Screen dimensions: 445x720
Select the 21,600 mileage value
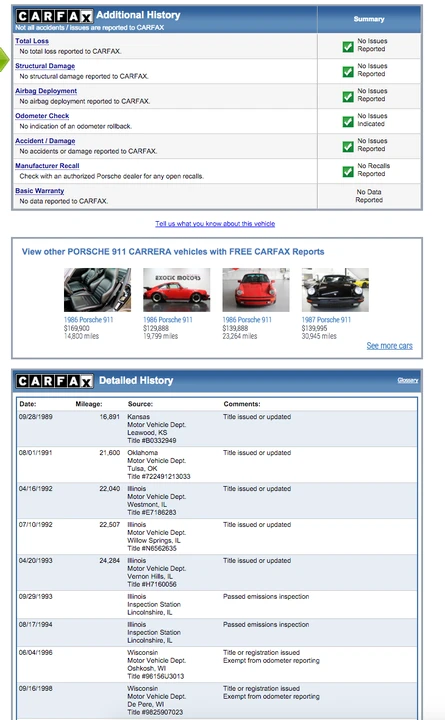[x=110, y=453]
